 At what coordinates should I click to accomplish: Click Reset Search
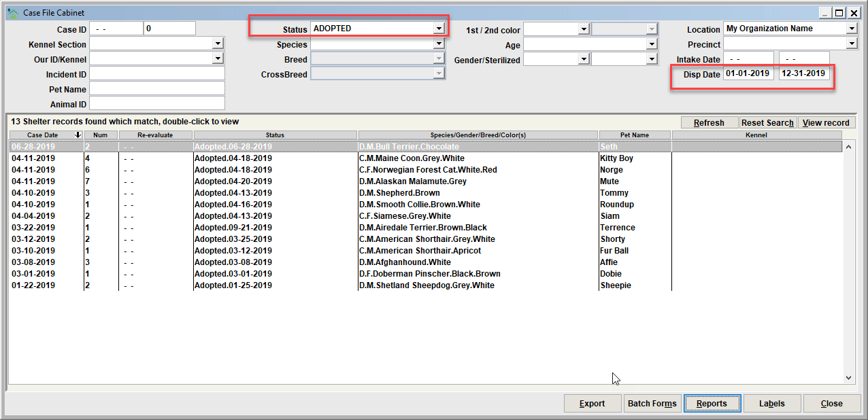pos(767,122)
